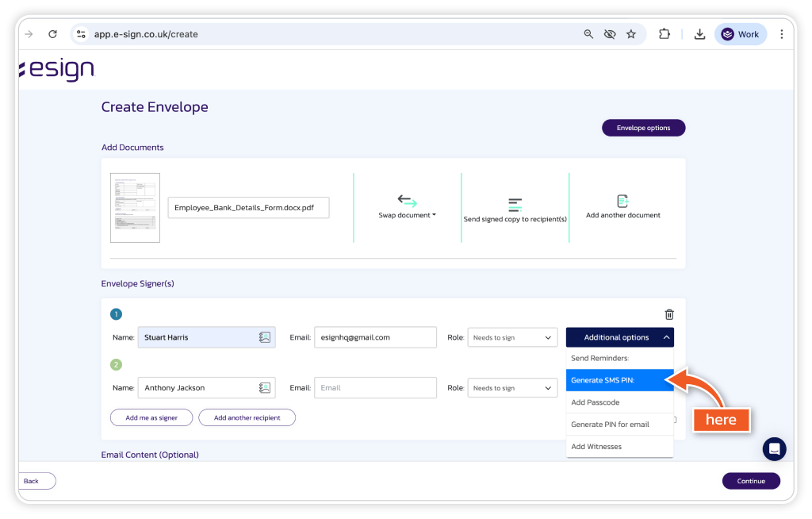Open the Work profile button
The width and height of the screenshot is (812, 519).
click(740, 34)
